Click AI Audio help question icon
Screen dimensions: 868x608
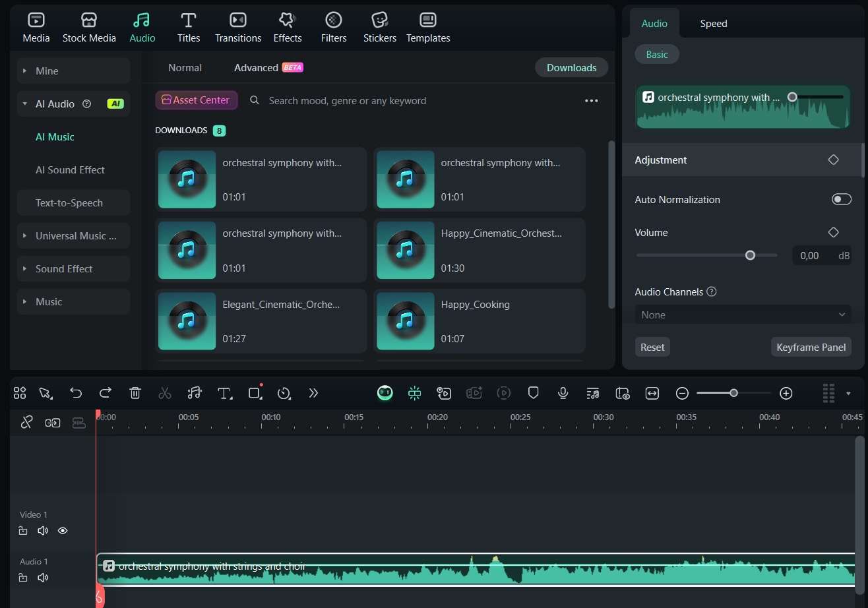click(x=86, y=104)
